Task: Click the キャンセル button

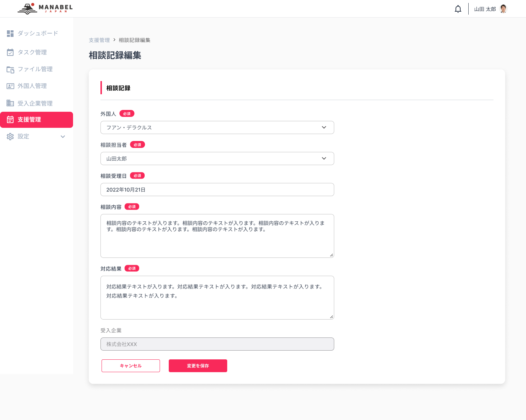Action: pyautogui.click(x=131, y=366)
